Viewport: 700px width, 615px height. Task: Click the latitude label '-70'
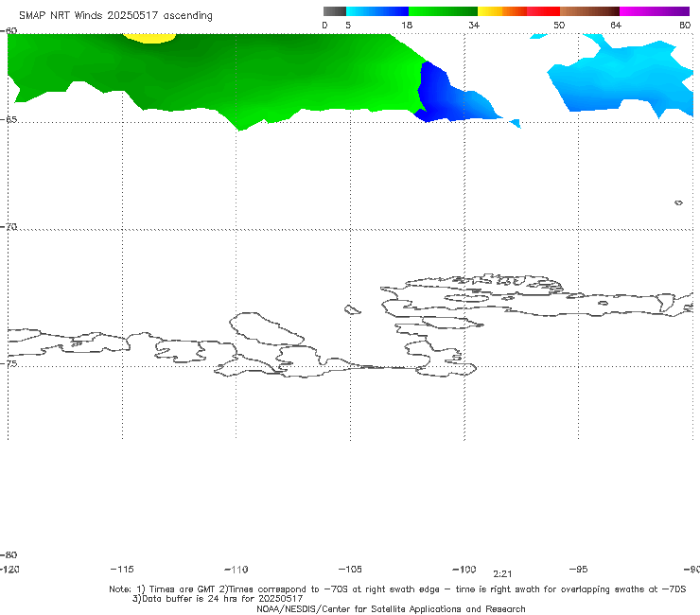pyautogui.click(x=9, y=227)
